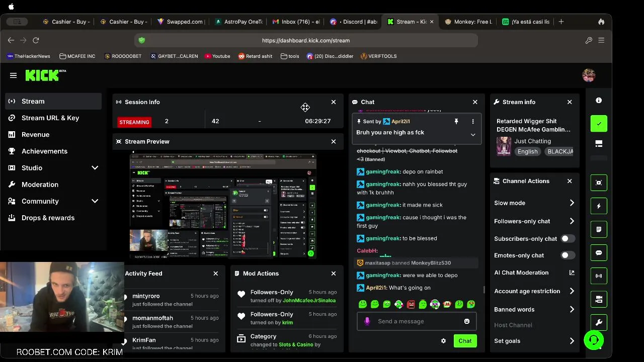The height and width of the screenshot is (362, 644).
Task: Open the emoji picker in message box
Action: tap(466, 321)
